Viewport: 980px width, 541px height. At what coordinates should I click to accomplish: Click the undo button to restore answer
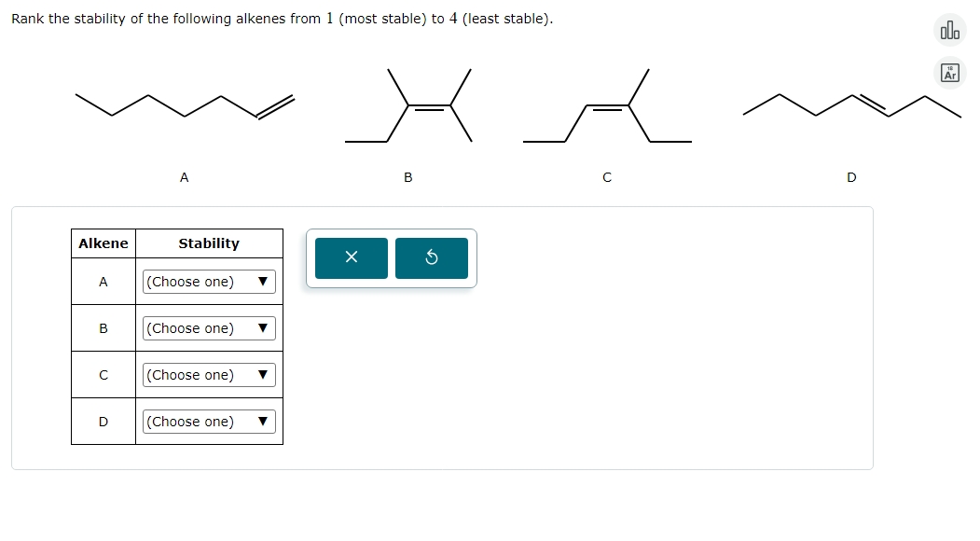pyautogui.click(x=431, y=257)
